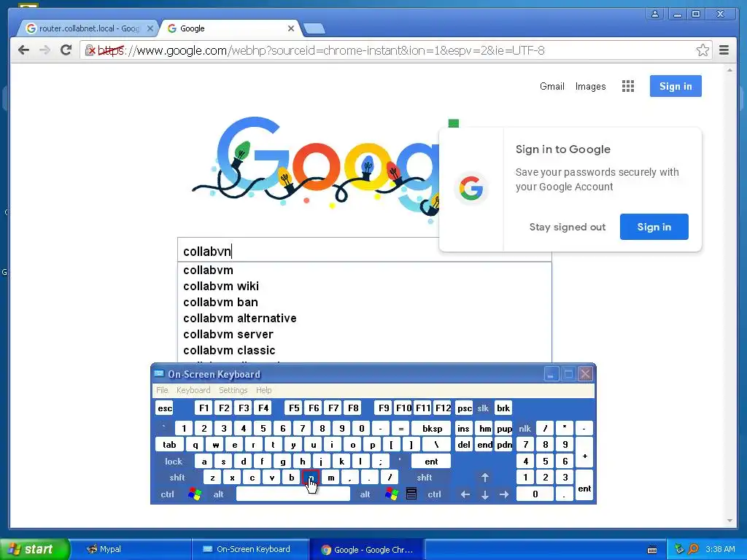
Task: Toggle the left alt key
Action: 218,494
